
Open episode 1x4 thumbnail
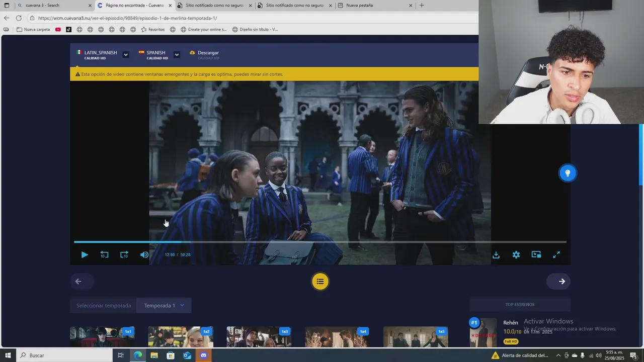point(337,337)
